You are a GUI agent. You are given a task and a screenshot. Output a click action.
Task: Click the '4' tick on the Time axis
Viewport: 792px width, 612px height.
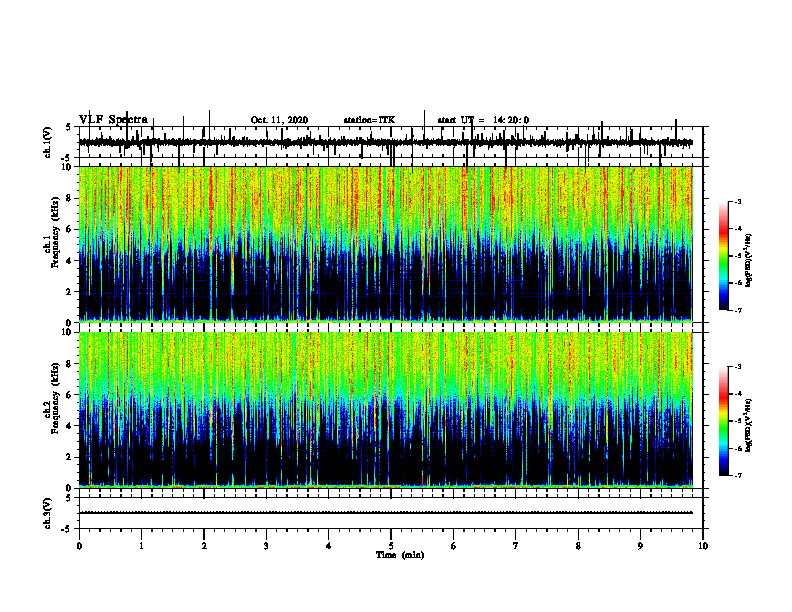[x=328, y=546]
